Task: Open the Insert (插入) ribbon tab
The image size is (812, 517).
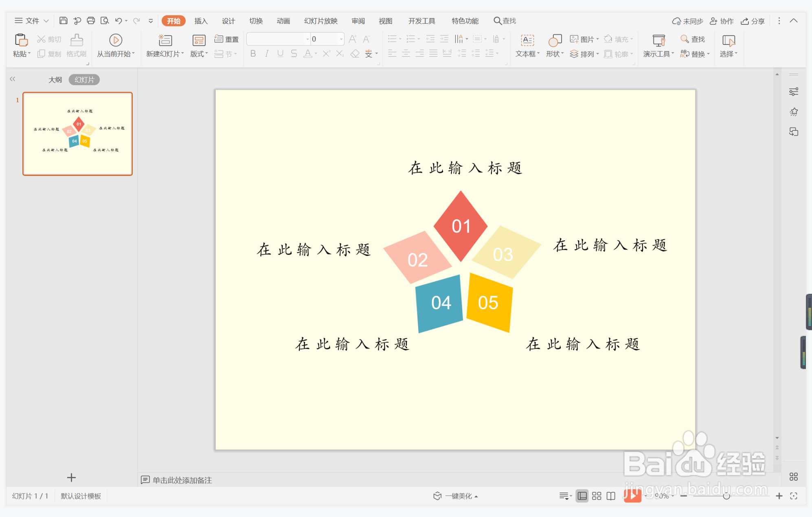Action: click(201, 21)
